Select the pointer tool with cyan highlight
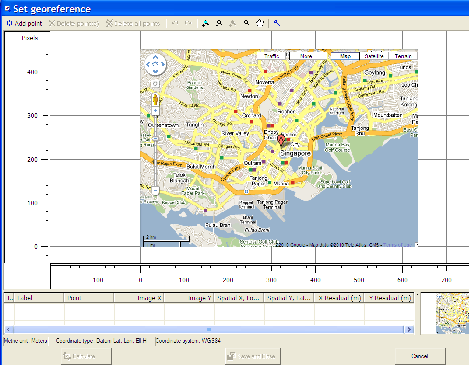This screenshot has width=469, height=365. (205, 23)
